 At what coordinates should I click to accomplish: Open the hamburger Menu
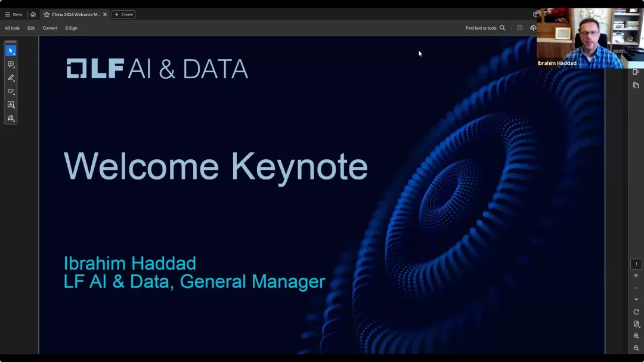point(14,14)
